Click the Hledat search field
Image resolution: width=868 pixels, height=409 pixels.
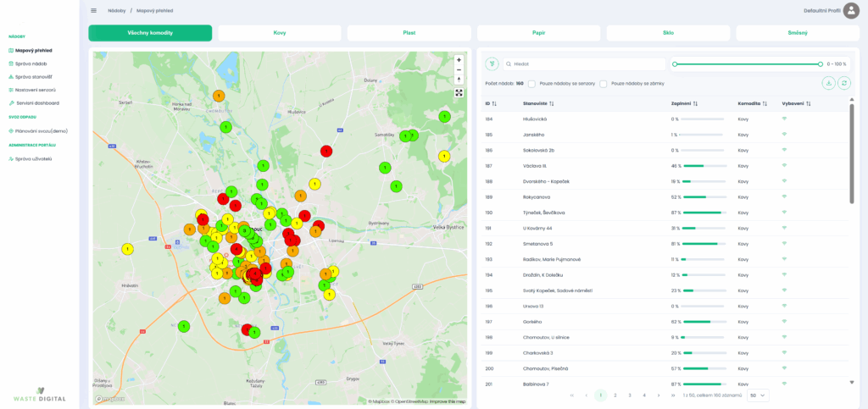click(x=585, y=64)
